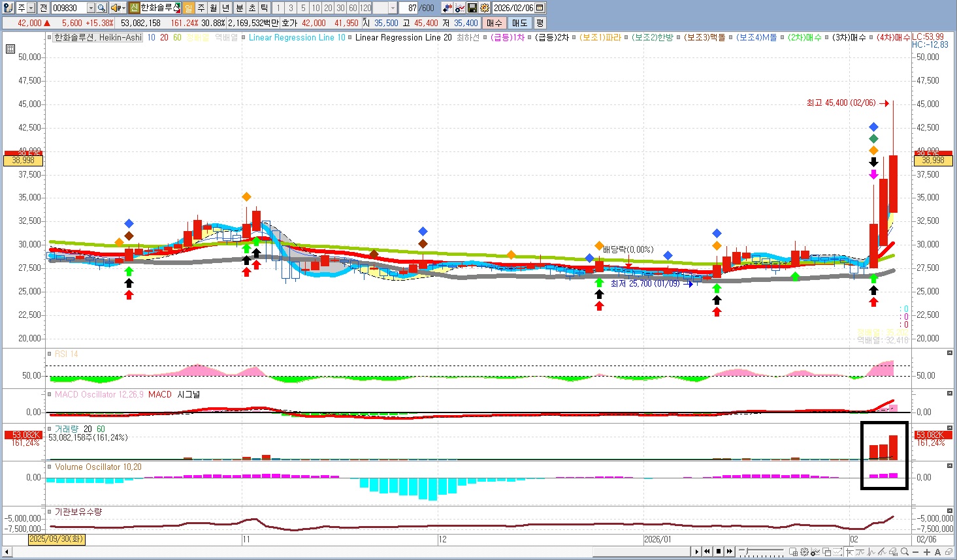Image resolution: width=957 pixels, height=560 pixels.
Task: Open chart settings gear in top toolbar
Action: [485, 8]
